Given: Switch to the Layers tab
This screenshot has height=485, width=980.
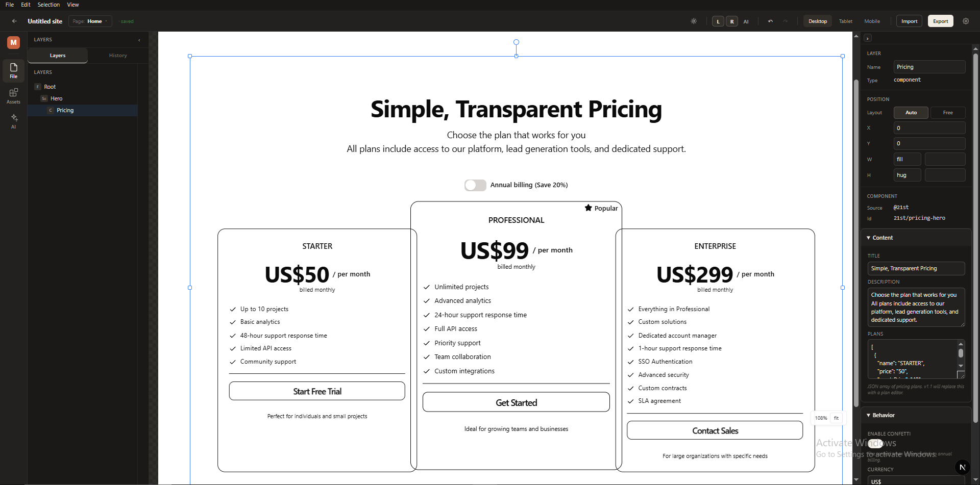Looking at the screenshot, I should tap(58, 56).
